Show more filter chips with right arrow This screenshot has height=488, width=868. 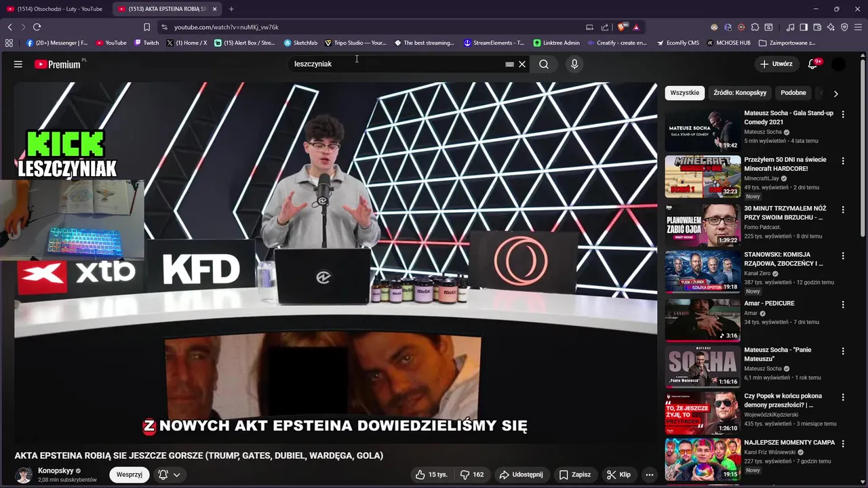pyautogui.click(x=835, y=94)
